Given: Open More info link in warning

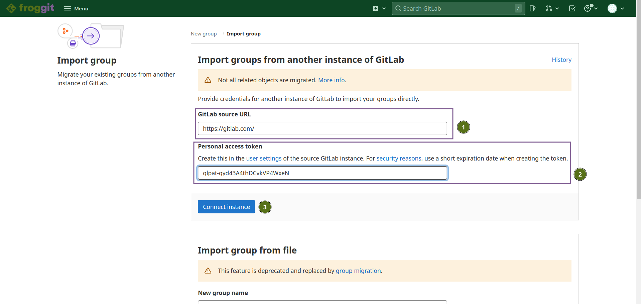Looking at the screenshot, I should 331,80.
